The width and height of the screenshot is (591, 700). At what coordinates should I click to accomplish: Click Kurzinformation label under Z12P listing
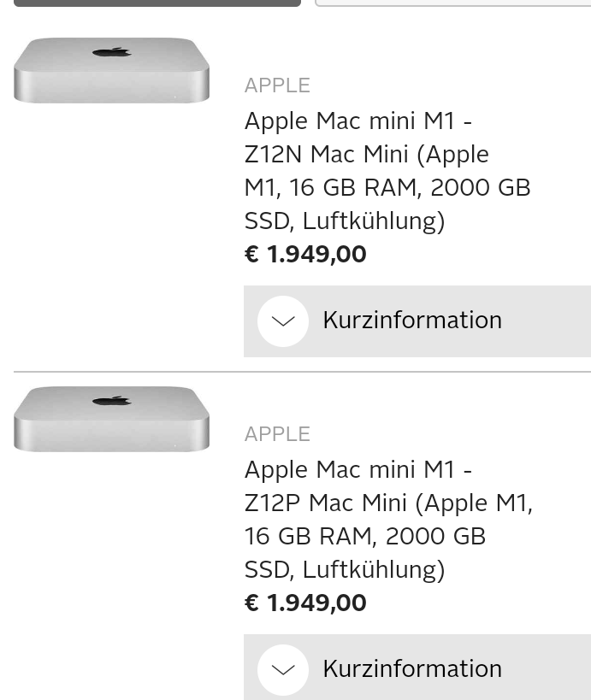point(411,668)
